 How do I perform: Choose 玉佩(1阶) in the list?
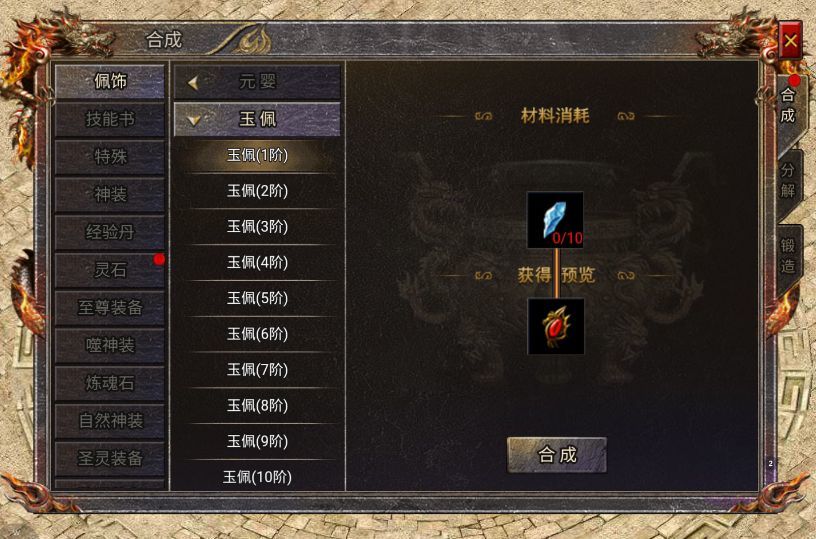tap(257, 156)
